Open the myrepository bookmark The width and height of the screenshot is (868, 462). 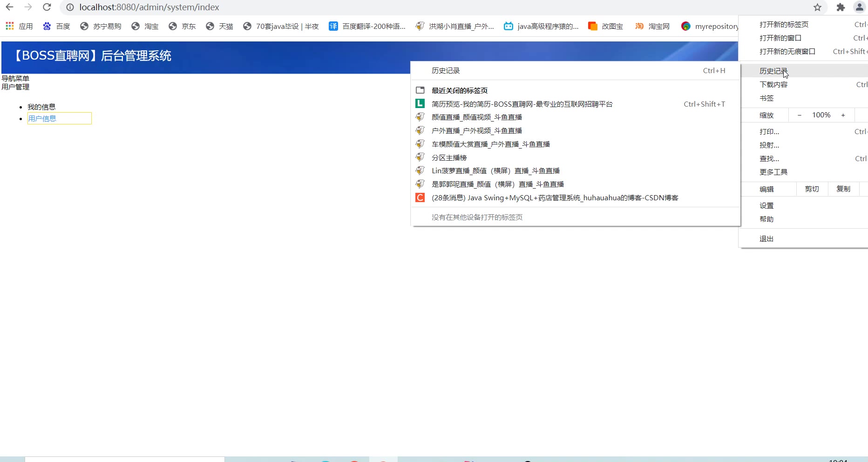710,26
